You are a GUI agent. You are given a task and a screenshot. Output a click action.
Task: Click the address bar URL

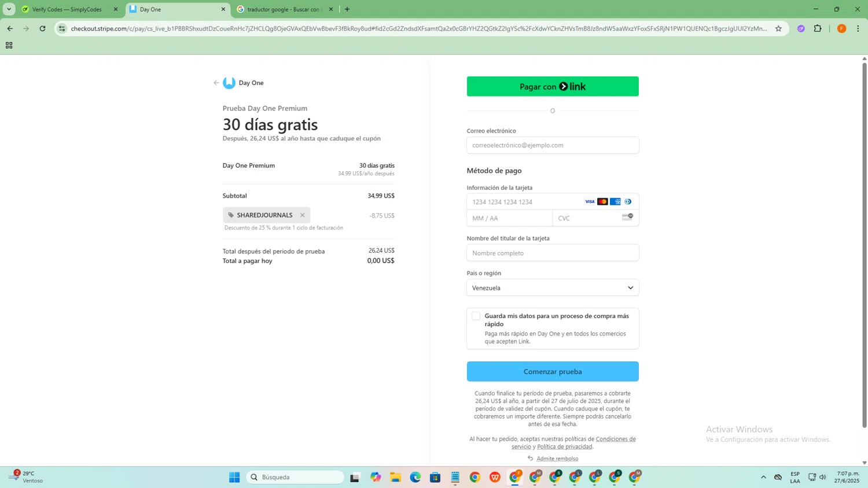tap(419, 28)
